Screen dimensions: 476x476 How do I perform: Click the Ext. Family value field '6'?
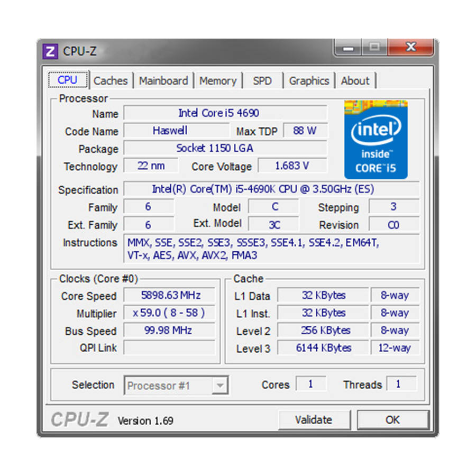click(149, 225)
